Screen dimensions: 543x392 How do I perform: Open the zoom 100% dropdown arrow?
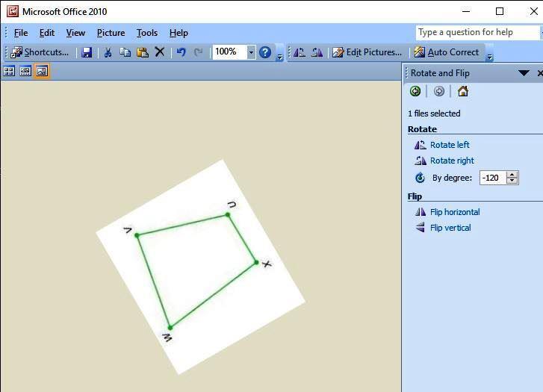coord(251,52)
